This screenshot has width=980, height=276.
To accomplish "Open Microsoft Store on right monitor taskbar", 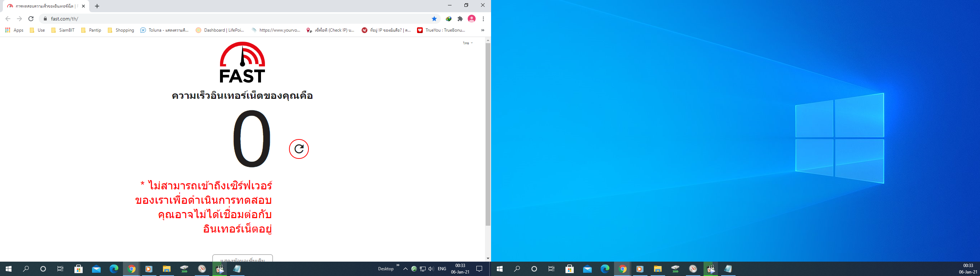I will pyautogui.click(x=569, y=269).
